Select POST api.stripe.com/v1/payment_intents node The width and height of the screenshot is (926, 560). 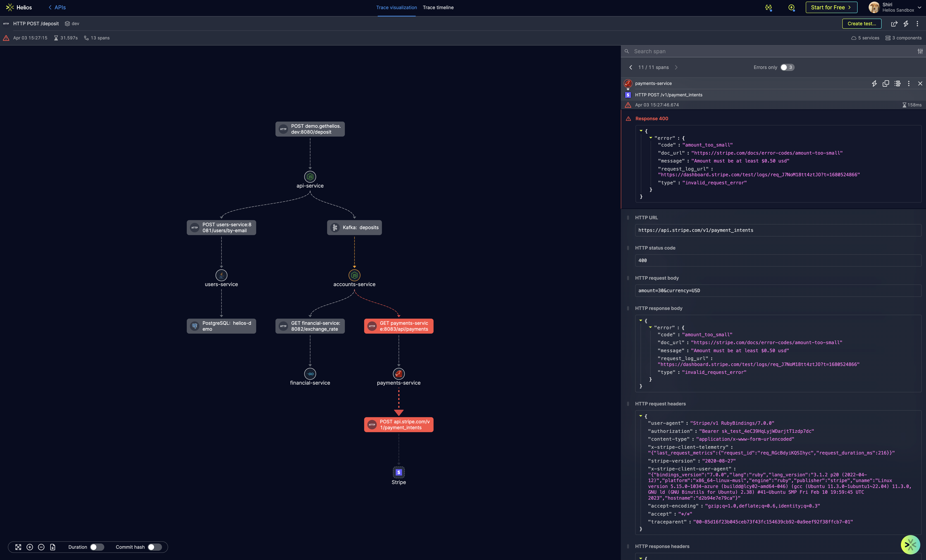click(x=399, y=425)
